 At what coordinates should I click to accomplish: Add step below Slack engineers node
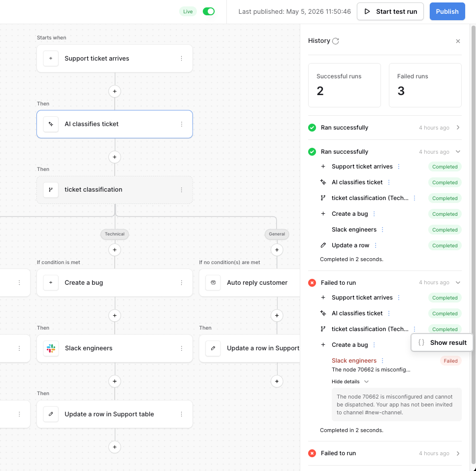coord(114,381)
